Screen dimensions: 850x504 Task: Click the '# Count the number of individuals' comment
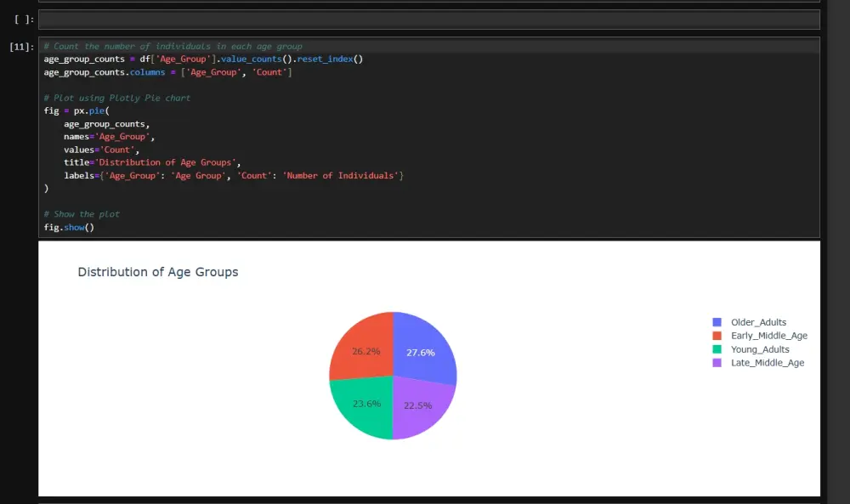(173, 47)
